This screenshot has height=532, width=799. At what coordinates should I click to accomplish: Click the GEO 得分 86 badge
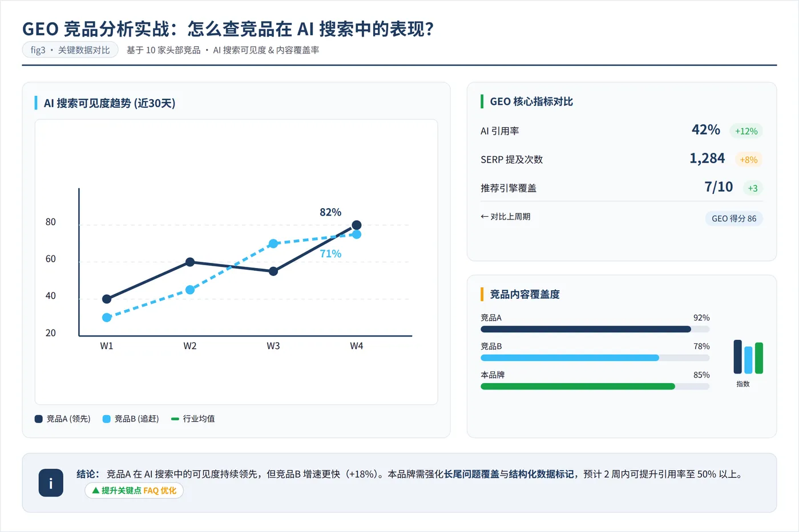point(734,218)
